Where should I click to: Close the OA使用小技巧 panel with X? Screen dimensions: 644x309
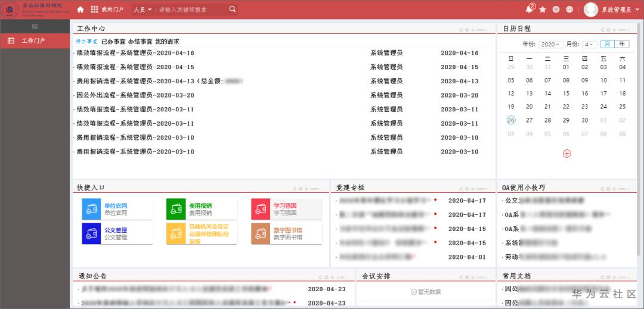(614, 189)
